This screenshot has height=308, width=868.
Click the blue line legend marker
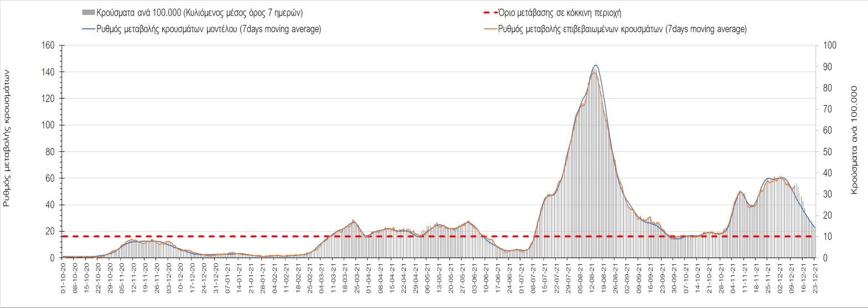(x=87, y=29)
